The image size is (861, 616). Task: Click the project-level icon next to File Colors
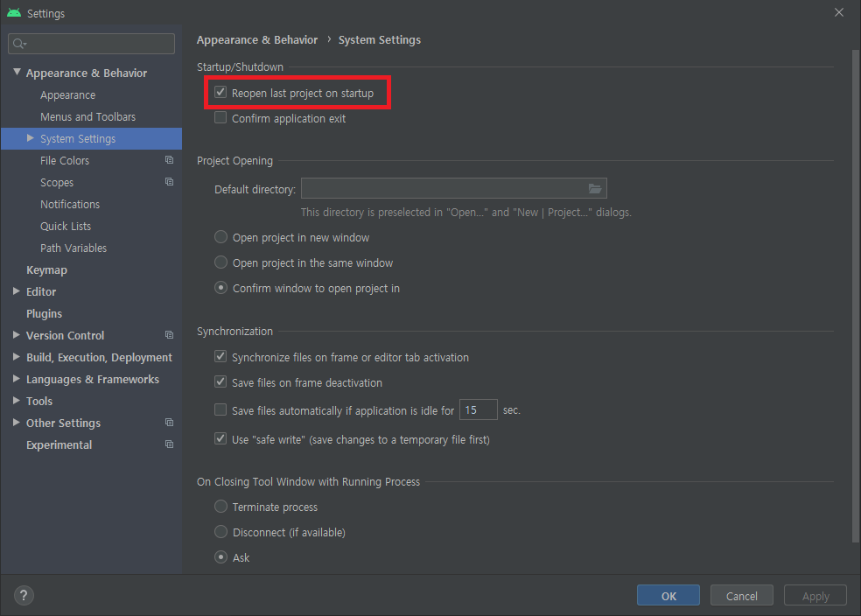pyautogui.click(x=170, y=160)
